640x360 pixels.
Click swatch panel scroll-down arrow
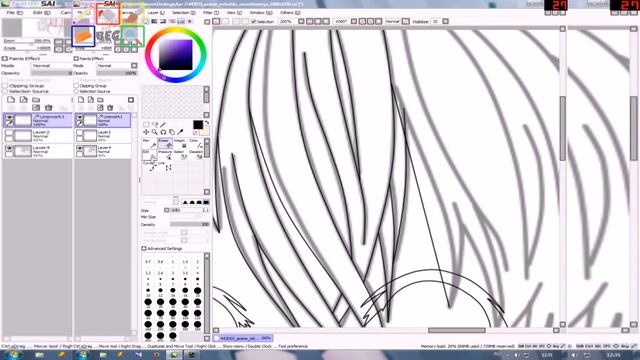point(207,115)
